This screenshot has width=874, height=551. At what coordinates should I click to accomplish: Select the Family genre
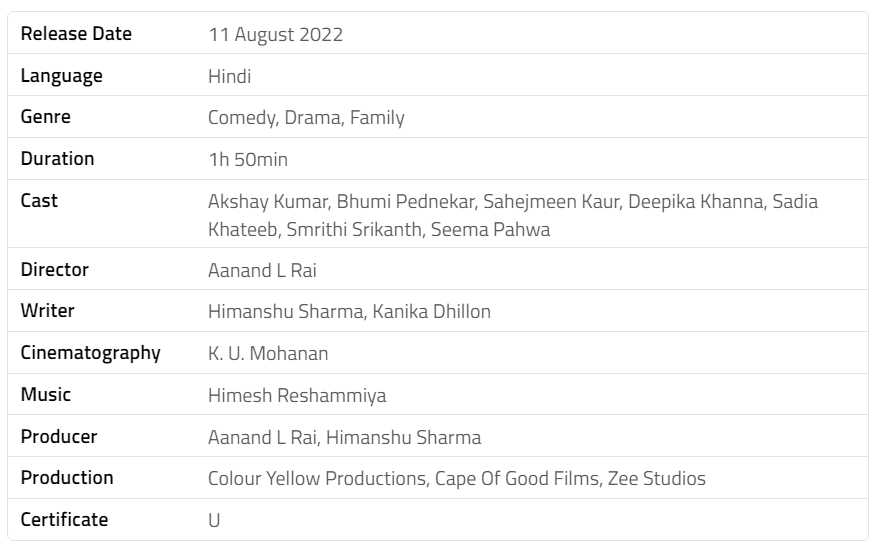pos(377,118)
